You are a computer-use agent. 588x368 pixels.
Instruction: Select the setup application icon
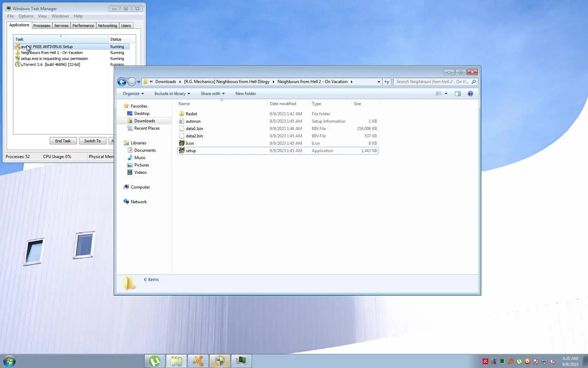182,151
